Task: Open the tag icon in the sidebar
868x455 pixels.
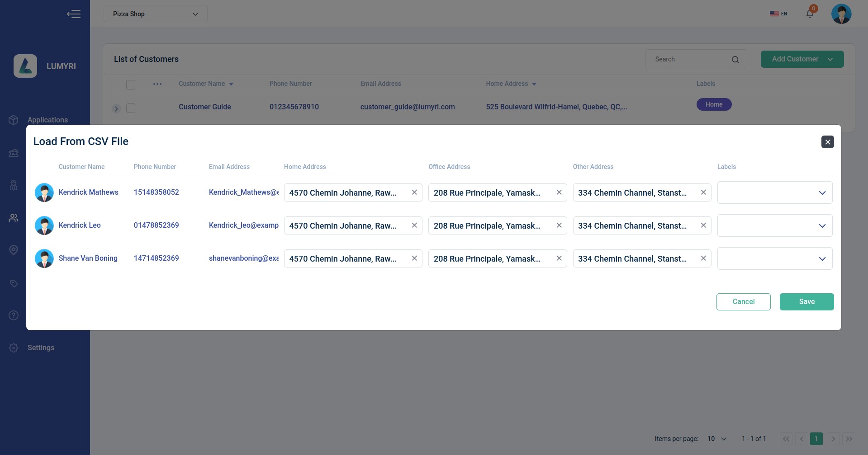Action: coord(14,283)
